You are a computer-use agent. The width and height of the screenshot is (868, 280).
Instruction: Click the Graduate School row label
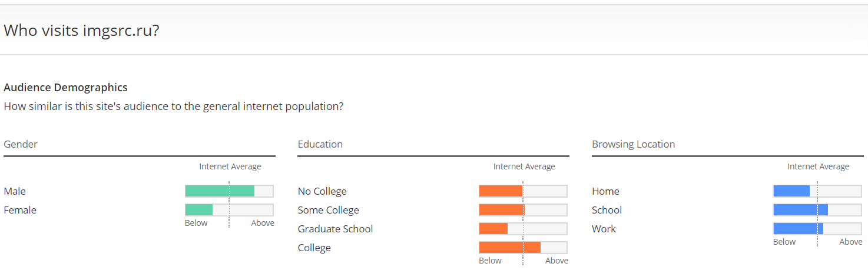pyautogui.click(x=336, y=229)
